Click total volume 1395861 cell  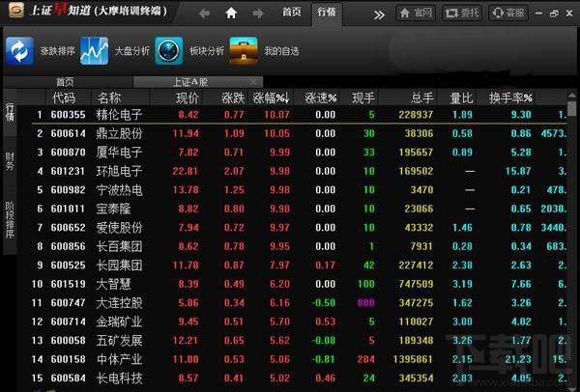click(x=413, y=359)
